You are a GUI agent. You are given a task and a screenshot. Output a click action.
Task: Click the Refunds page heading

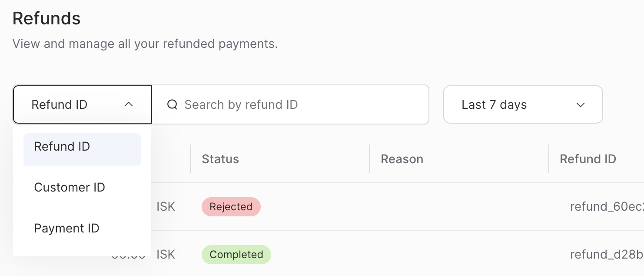pyautogui.click(x=46, y=18)
